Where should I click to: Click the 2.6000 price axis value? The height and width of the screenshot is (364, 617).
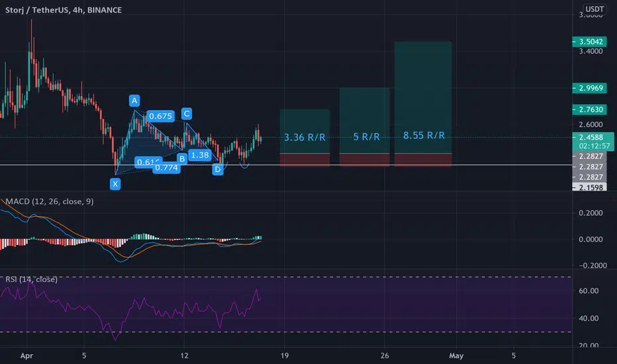[x=591, y=124]
